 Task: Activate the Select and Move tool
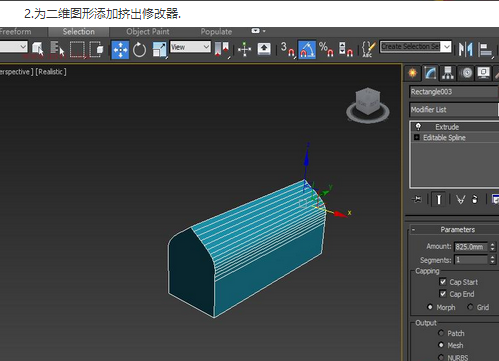pyautogui.click(x=120, y=50)
